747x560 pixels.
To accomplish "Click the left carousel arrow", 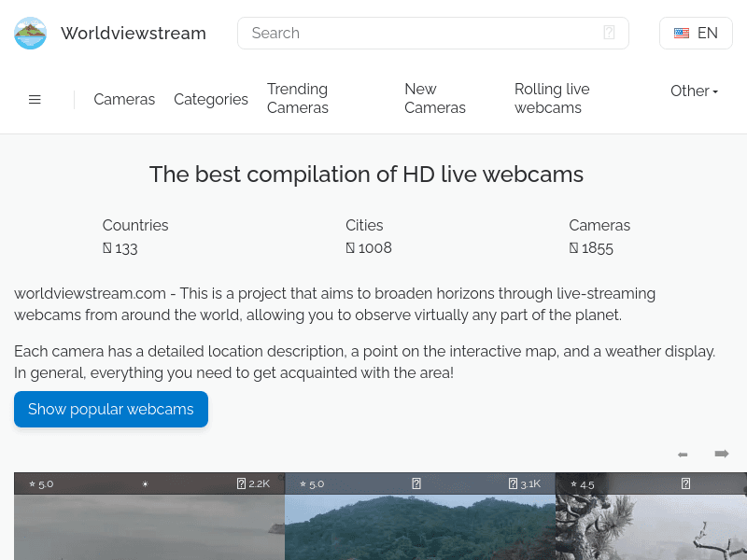I will pos(683,454).
